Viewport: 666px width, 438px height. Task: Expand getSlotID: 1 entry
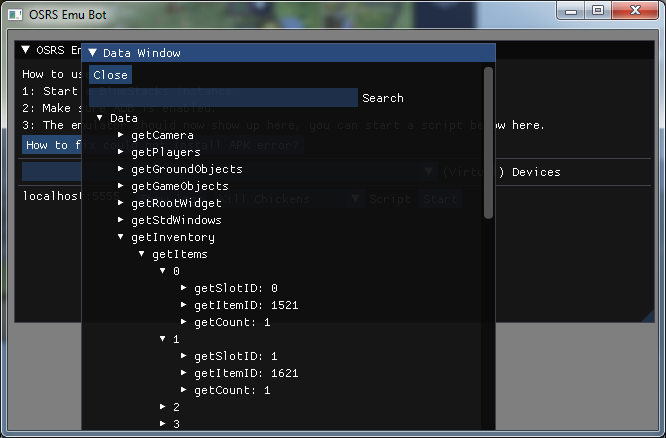point(183,356)
